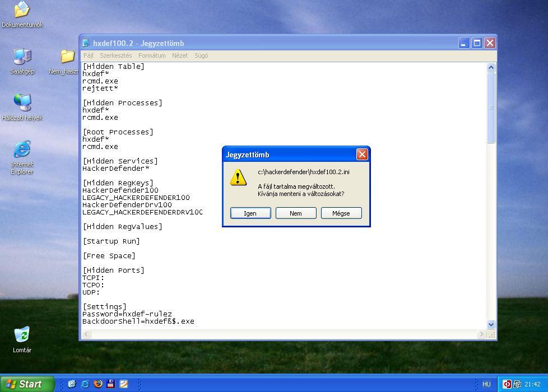Click the rejtett* line
Screen dimensions: 548x392
pyautogui.click(x=100, y=88)
